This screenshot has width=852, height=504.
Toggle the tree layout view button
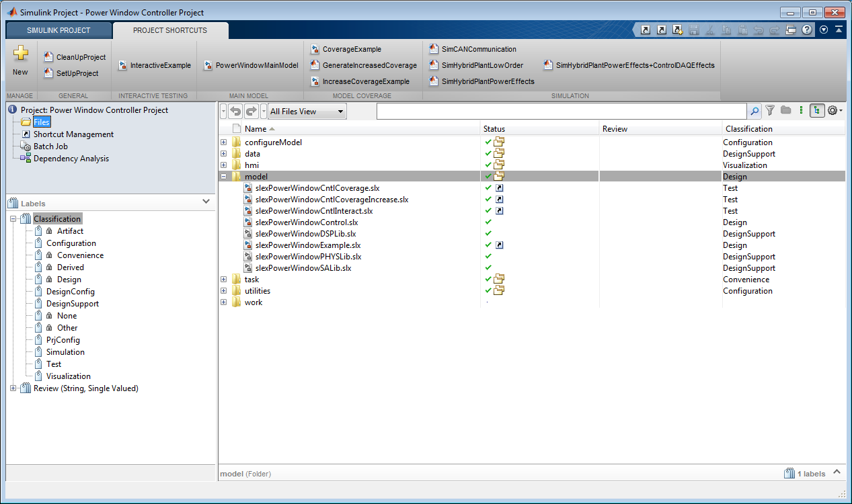817,111
